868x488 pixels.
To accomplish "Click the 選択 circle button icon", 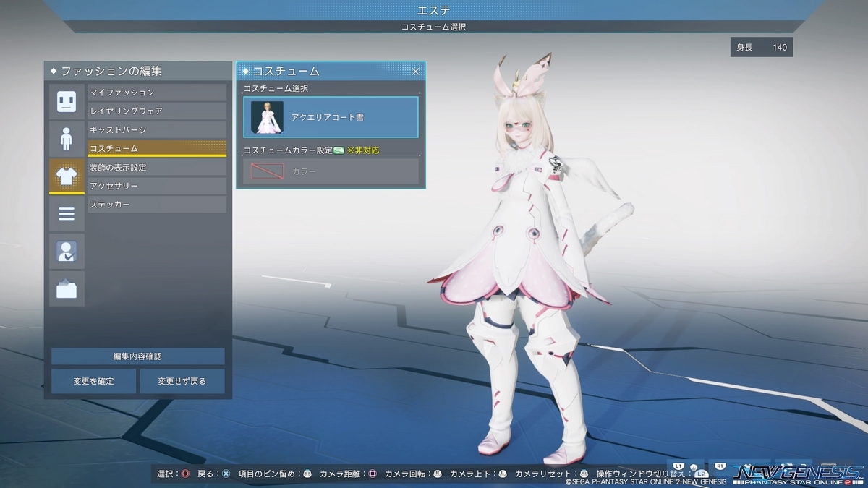I will [x=185, y=474].
